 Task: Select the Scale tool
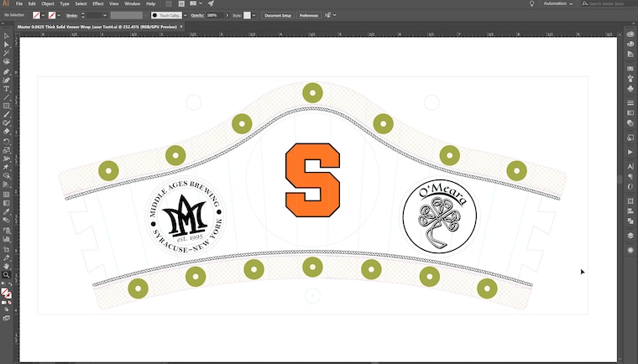[x=6, y=149]
